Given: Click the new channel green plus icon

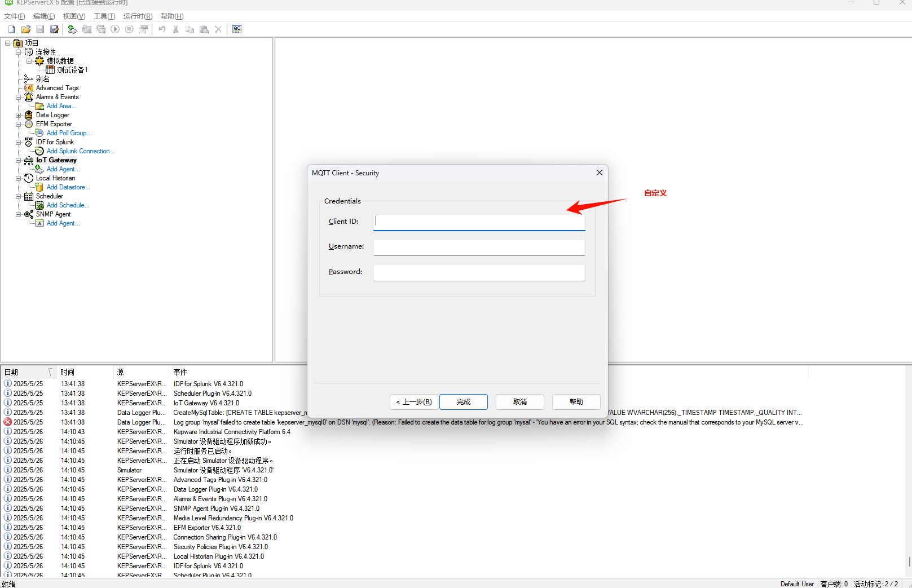Looking at the screenshot, I should tap(72, 29).
